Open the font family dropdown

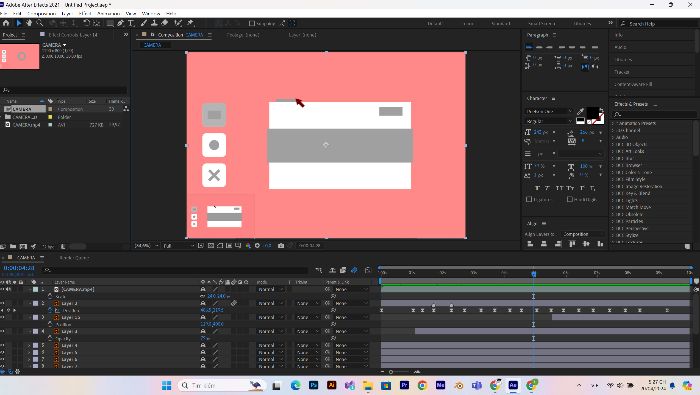click(549, 111)
